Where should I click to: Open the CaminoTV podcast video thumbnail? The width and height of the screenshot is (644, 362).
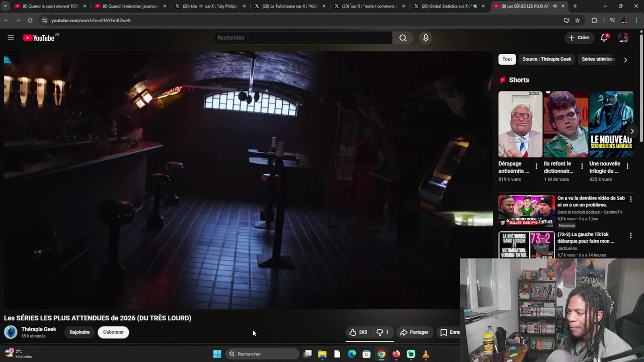coord(526,211)
